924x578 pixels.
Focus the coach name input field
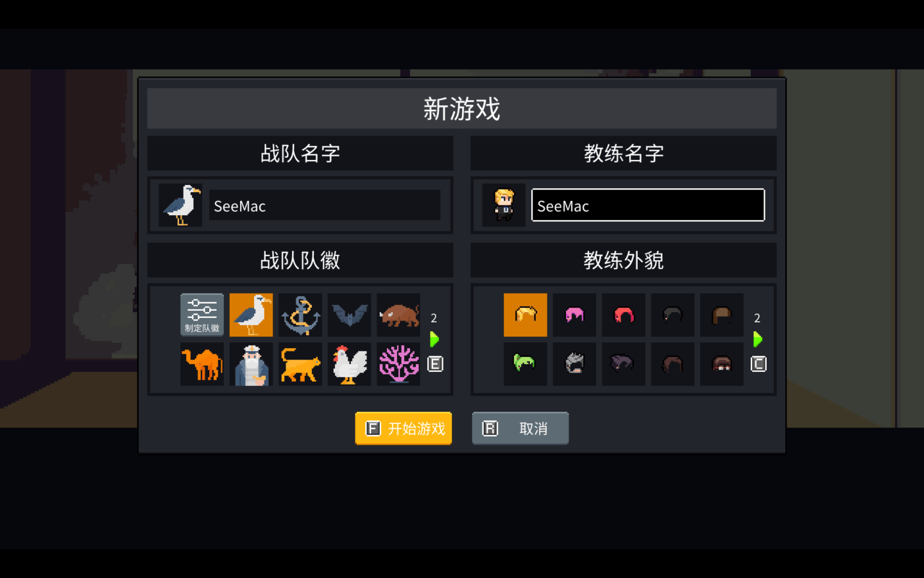click(x=648, y=205)
